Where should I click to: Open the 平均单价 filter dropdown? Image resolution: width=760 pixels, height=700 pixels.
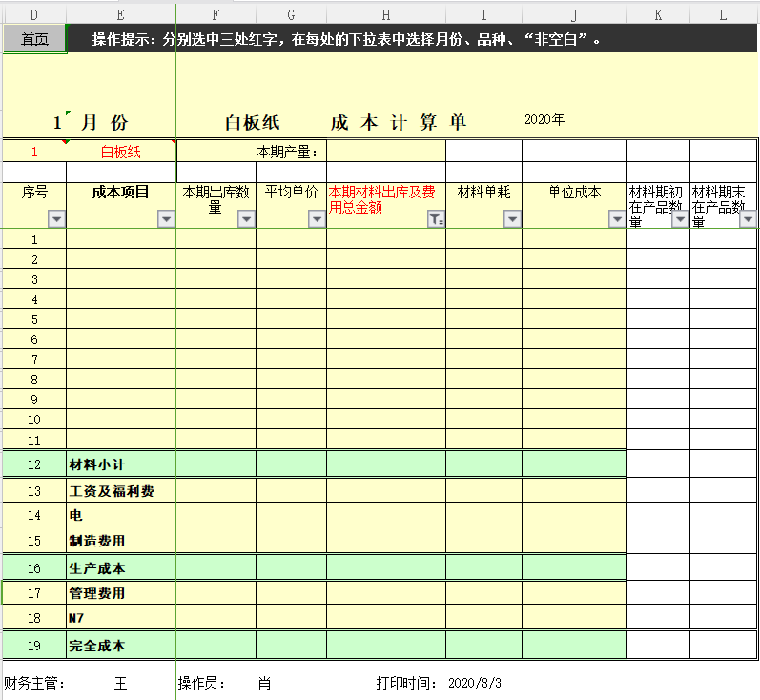[317, 219]
